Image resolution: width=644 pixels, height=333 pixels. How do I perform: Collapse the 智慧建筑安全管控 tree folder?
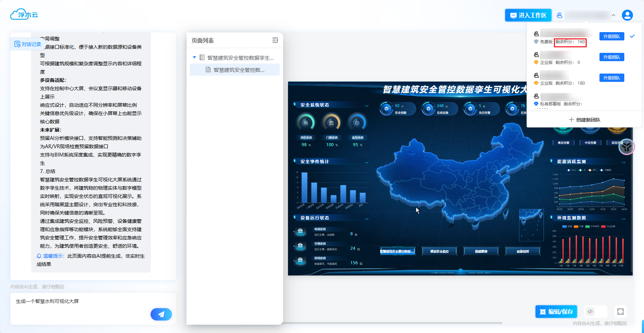tap(194, 58)
